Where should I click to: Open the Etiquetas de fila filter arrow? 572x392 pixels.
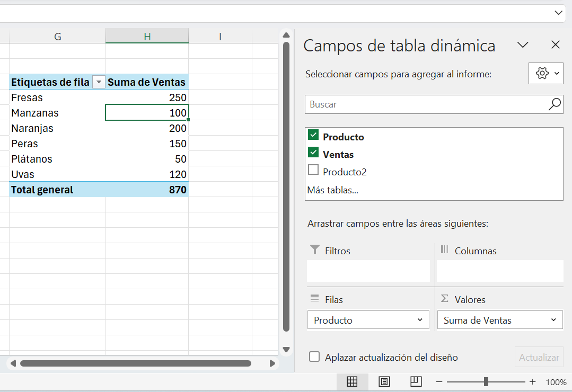(99, 82)
